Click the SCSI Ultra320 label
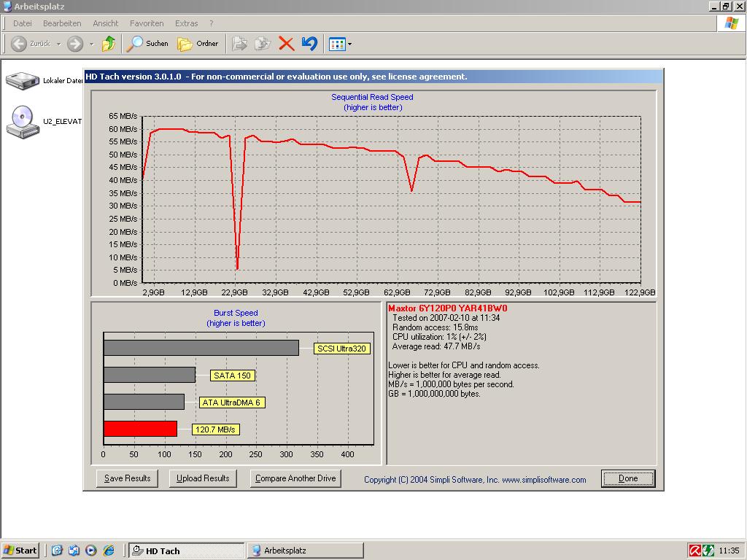The width and height of the screenshot is (747, 560). [341, 349]
